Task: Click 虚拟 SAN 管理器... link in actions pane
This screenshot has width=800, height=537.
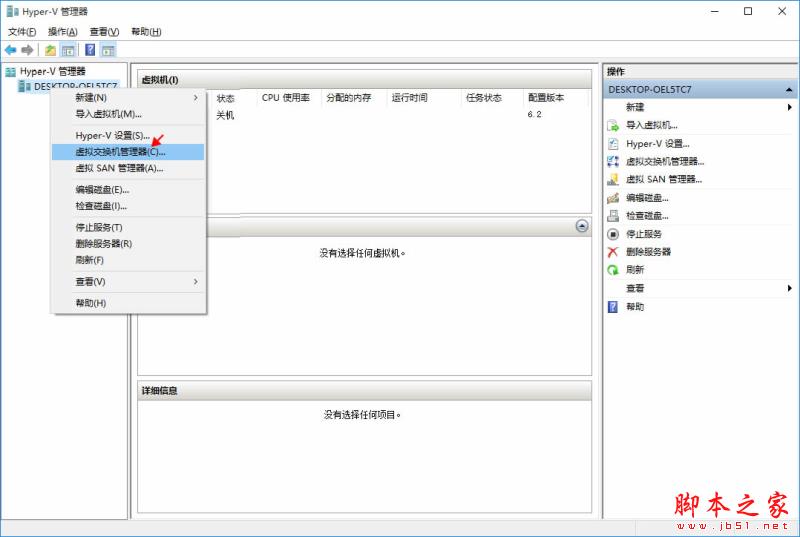Action: click(x=664, y=180)
